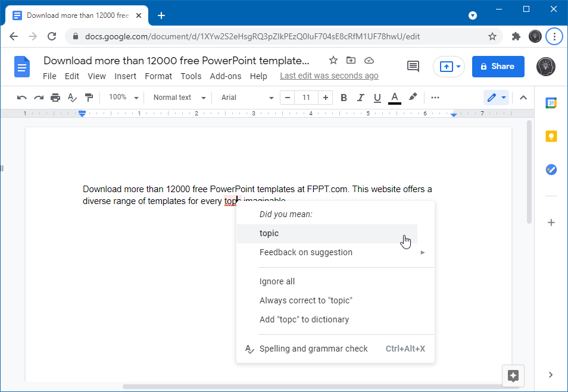Expand the Normal text style dropdown
This screenshot has width=568, height=392.
pyautogui.click(x=179, y=98)
